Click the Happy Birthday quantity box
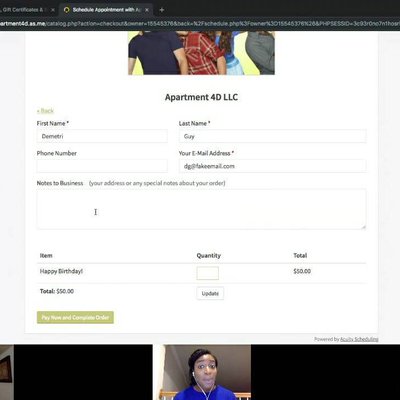Viewport: 400px width, 400px height. tap(208, 273)
